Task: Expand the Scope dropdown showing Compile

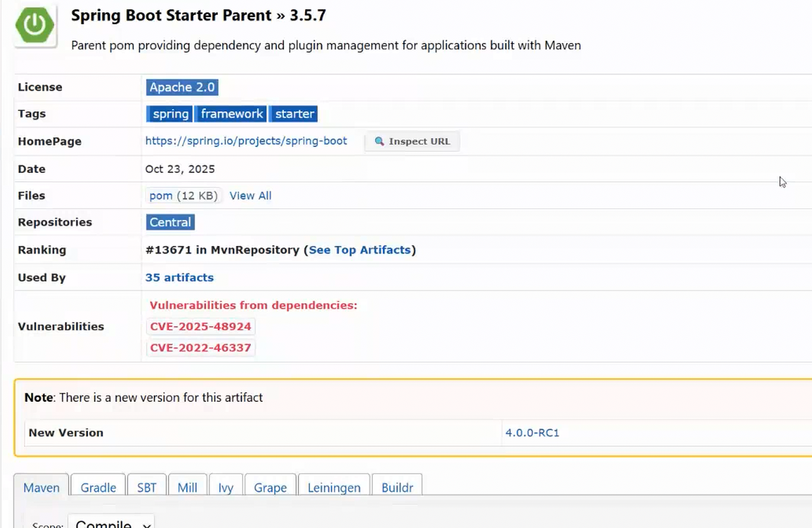Action: pyautogui.click(x=112, y=523)
